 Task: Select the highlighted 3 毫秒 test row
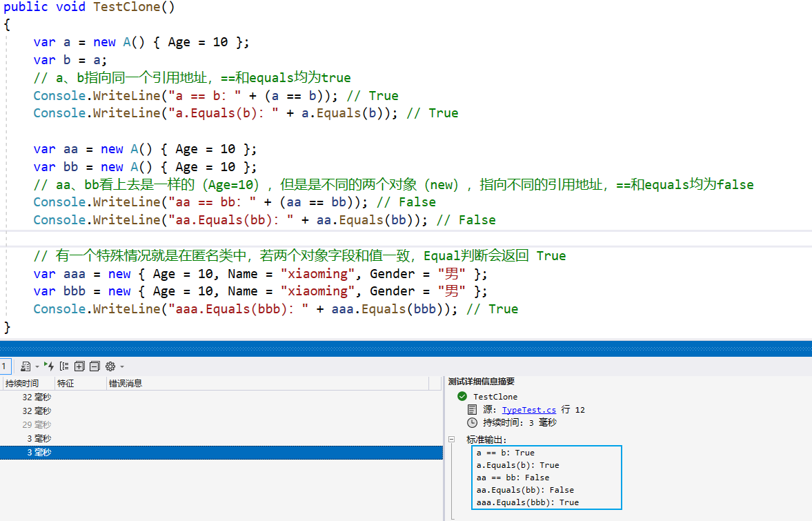coord(221,452)
